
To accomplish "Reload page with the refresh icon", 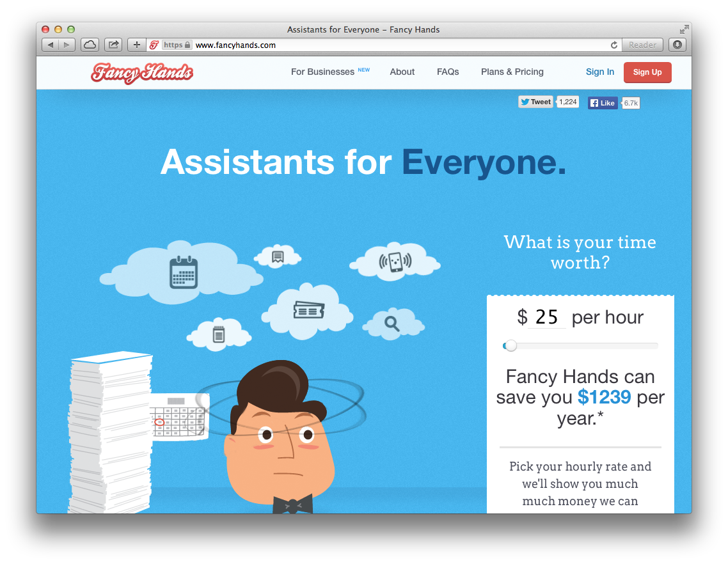I will [x=613, y=45].
